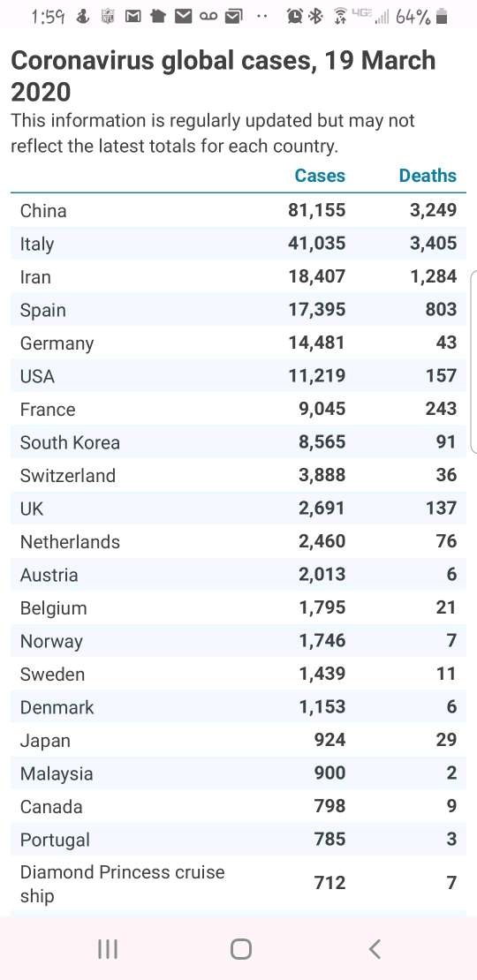Select the China row in table
This screenshot has width=477, height=980.
point(238,210)
